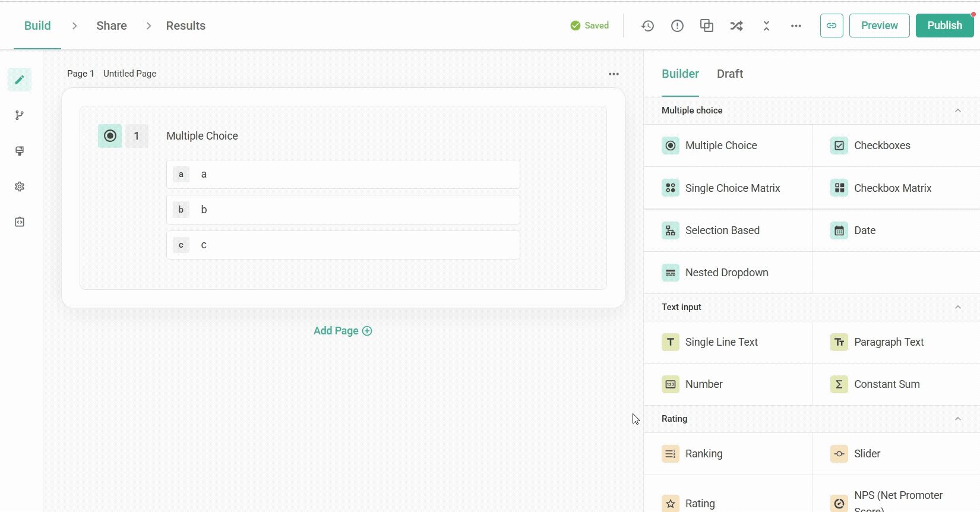This screenshot has height=512, width=980.
Task: Go to the Share step
Action: [112, 26]
